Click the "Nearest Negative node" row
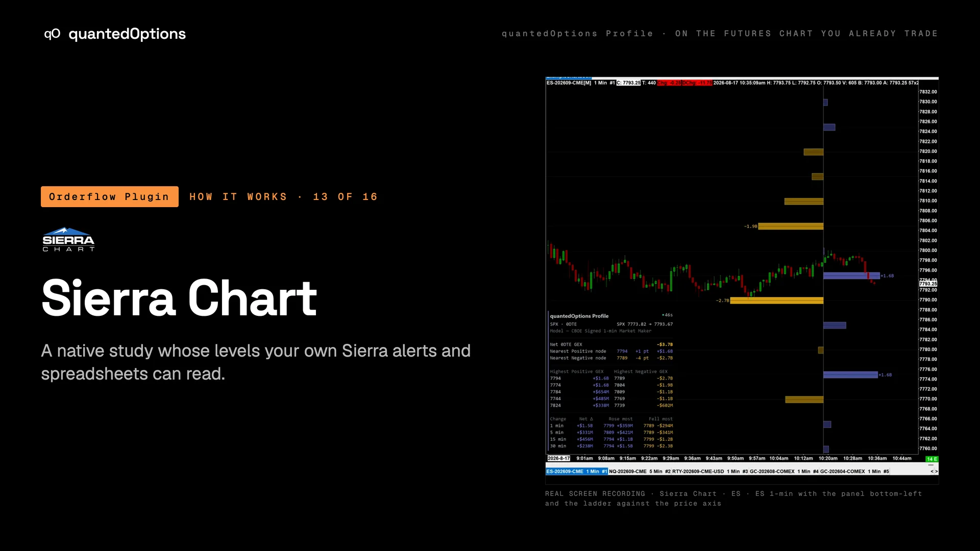This screenshot has width=980, height=551. pyautogui.click(x=611, y=358)
